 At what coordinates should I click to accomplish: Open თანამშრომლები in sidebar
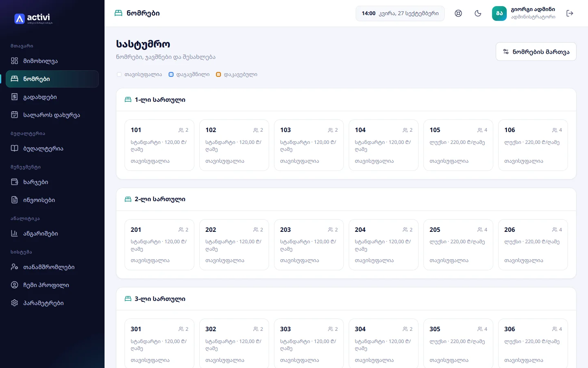52,267
